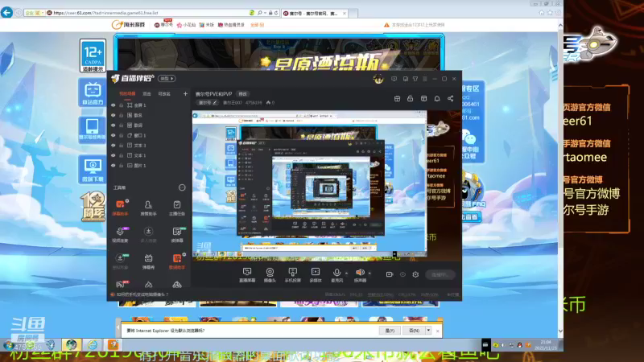Open 热血精灵派 in the site navigation bar
The width and height of the screenshot is (644, 362).
(231, 25)
